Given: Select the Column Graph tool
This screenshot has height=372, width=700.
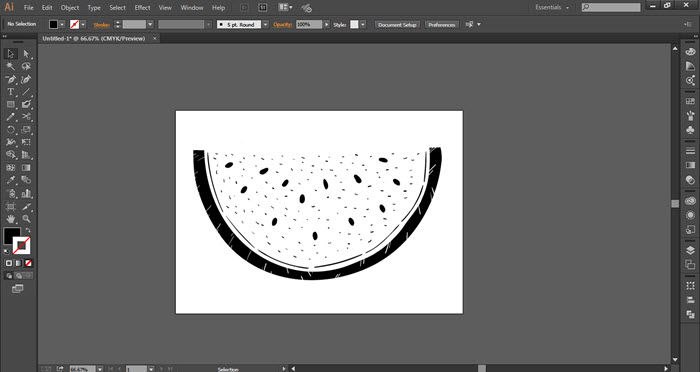Looking at the screenshot, I should pyautogui.click(x=26, y=193).
